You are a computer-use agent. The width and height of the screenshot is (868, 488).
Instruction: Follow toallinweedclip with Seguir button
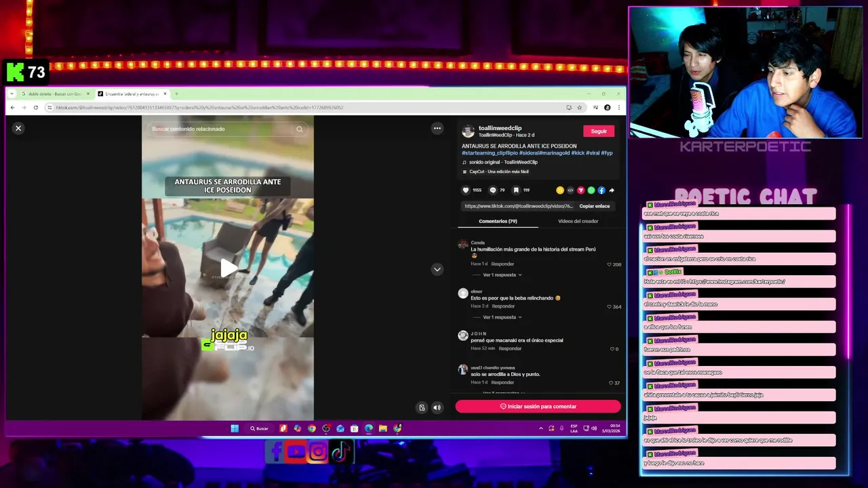click(x=598, y=131)
